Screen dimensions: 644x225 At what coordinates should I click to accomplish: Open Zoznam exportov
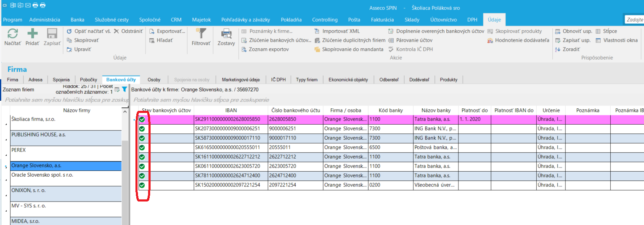pyautogui.click(x=265, y=50)
